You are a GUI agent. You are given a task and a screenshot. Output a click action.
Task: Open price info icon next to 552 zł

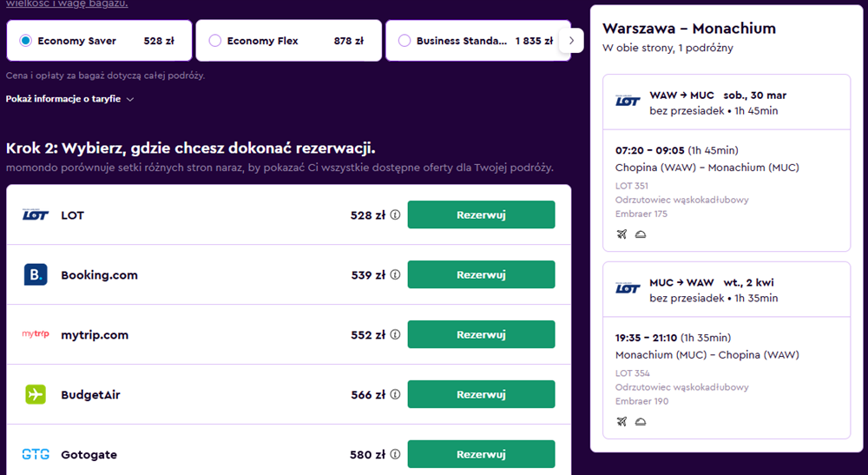[x=395, y=334]
